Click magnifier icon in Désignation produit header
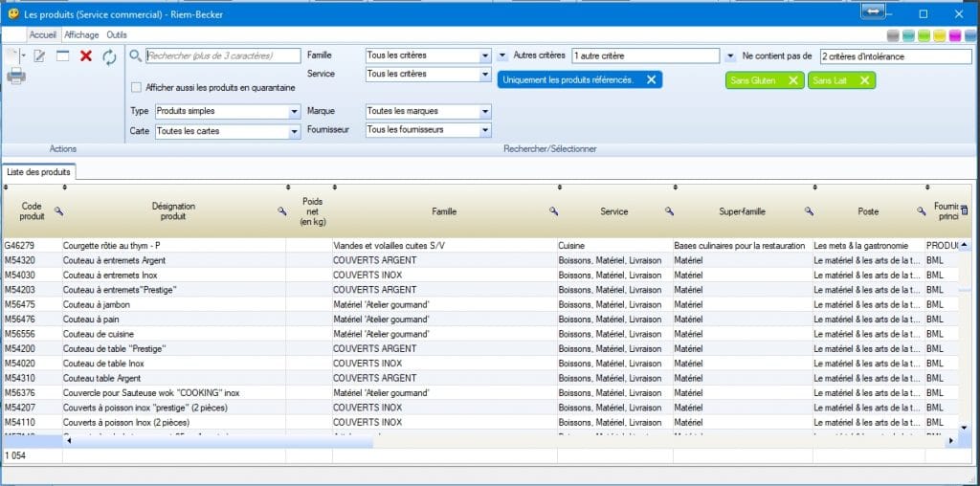Viewport: 980px width, 486px height. pyautogui.click(x=282, y=210)
